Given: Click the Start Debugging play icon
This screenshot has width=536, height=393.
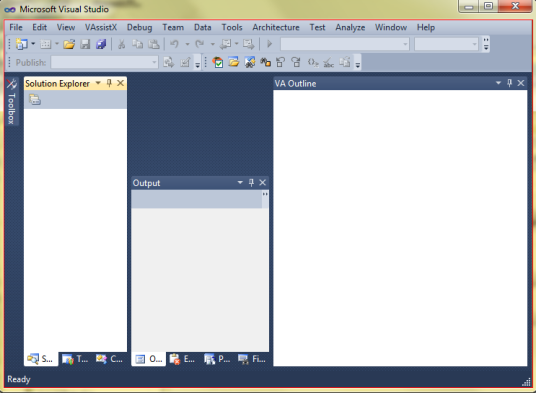Looking at the screenshot, I should click(x=269, y=44).
